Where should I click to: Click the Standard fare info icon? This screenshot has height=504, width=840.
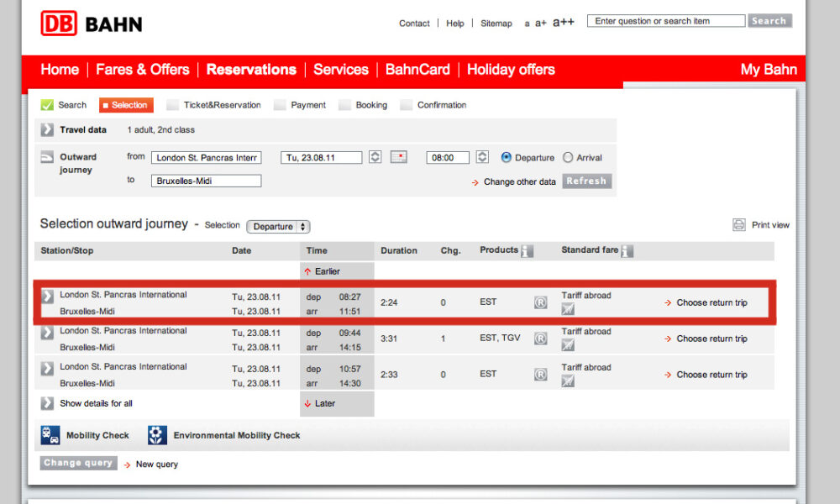click(627, 250)
